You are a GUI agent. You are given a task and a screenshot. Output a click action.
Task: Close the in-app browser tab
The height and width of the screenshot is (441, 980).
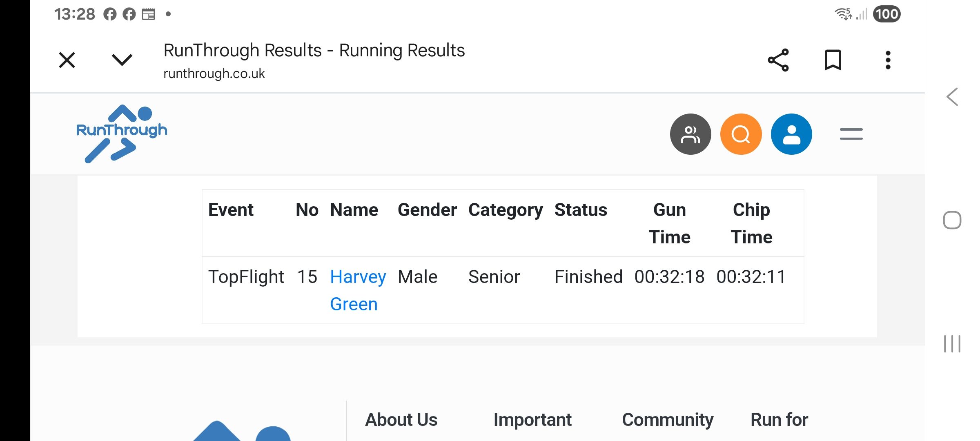coord(67,60)
